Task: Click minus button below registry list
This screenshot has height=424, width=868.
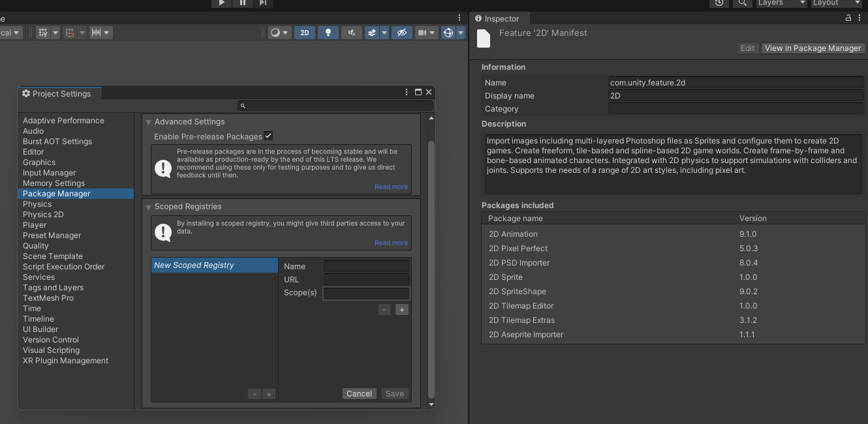Action: [x=255, y=394]
